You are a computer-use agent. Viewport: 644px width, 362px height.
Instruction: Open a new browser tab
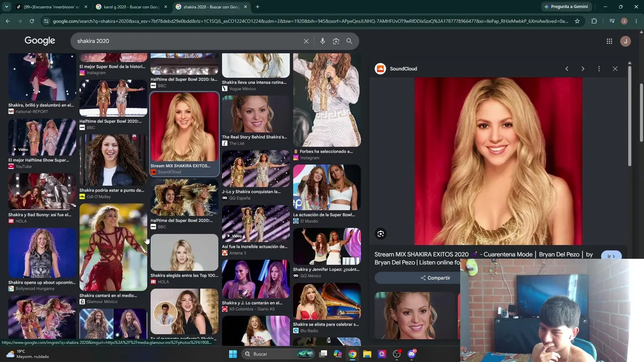coord(258,7)
